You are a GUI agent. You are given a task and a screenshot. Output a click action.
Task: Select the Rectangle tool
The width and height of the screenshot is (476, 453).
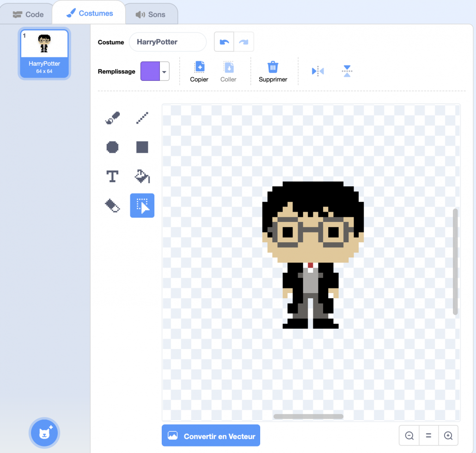point(142,147)
